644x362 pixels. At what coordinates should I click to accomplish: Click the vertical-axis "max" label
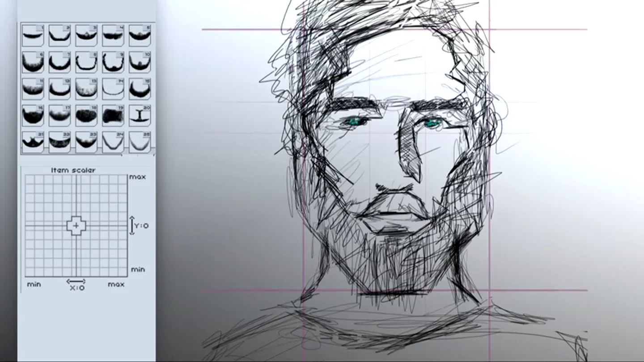(138, 177)
